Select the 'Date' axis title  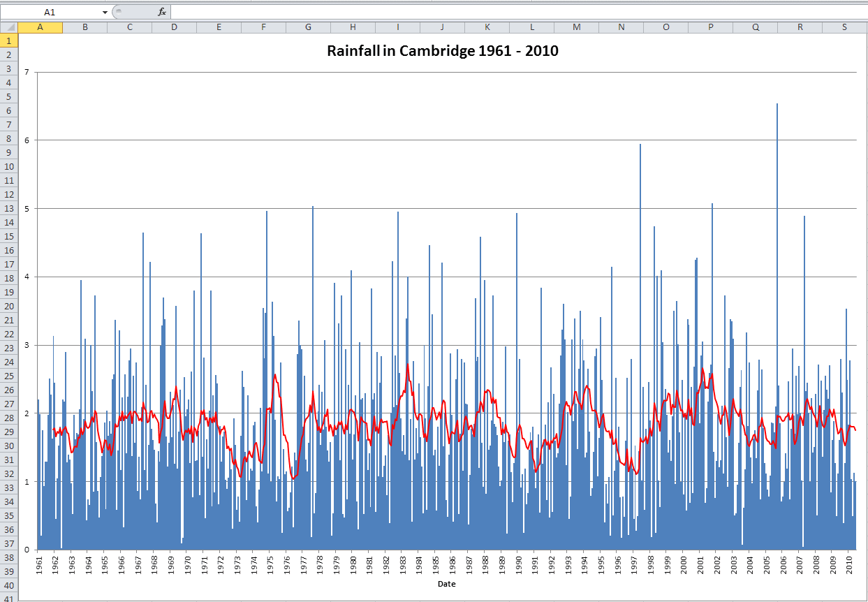tap(446, 584)
